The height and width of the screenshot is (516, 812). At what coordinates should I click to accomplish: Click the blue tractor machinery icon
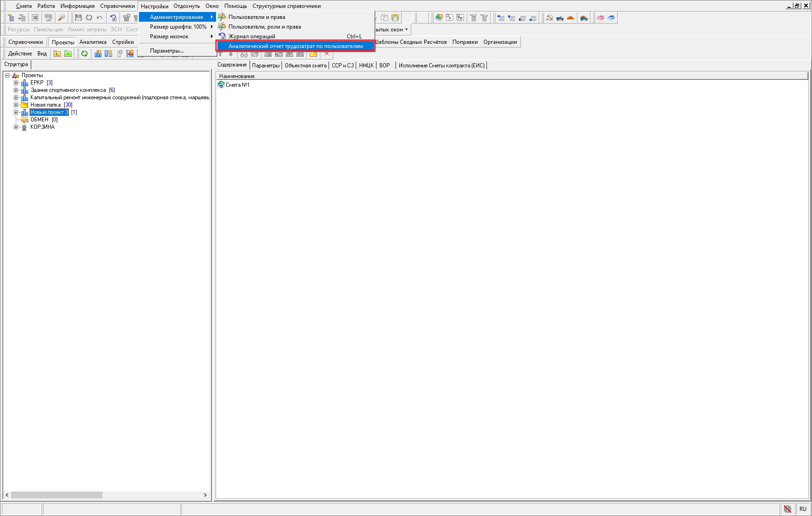(560, 18)
